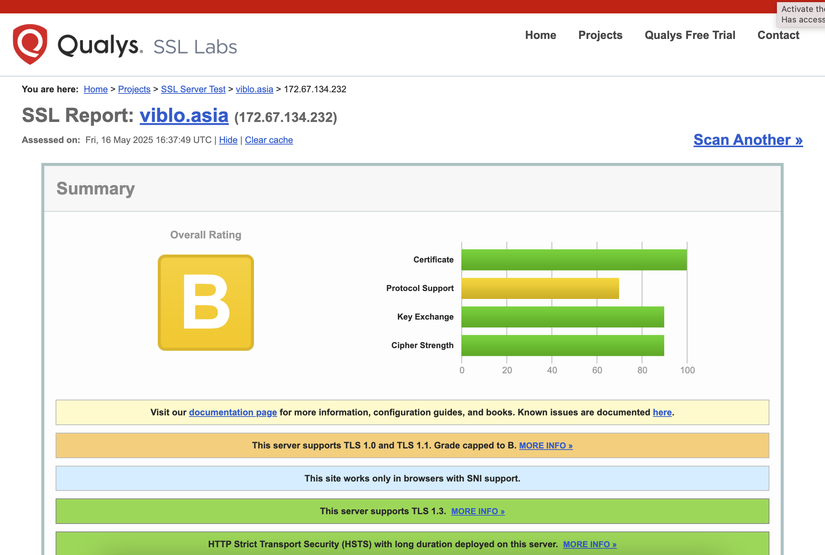Click the 'This site works only in browsers with SNI support' notice
This screenshot has width=825, height=555.
(x=412, y=478)
